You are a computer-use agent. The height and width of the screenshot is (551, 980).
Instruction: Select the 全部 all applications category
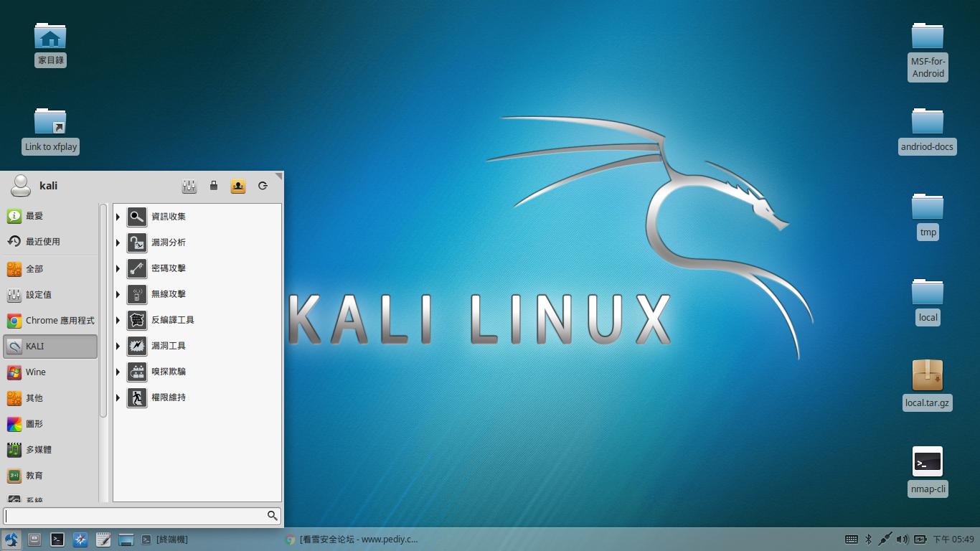tap(50, 269)
